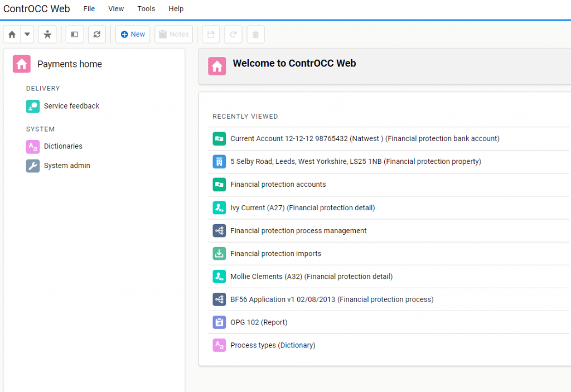The image size is (571, 392).
Task: Open Financial protection process management entry
Action: point(298,231)
